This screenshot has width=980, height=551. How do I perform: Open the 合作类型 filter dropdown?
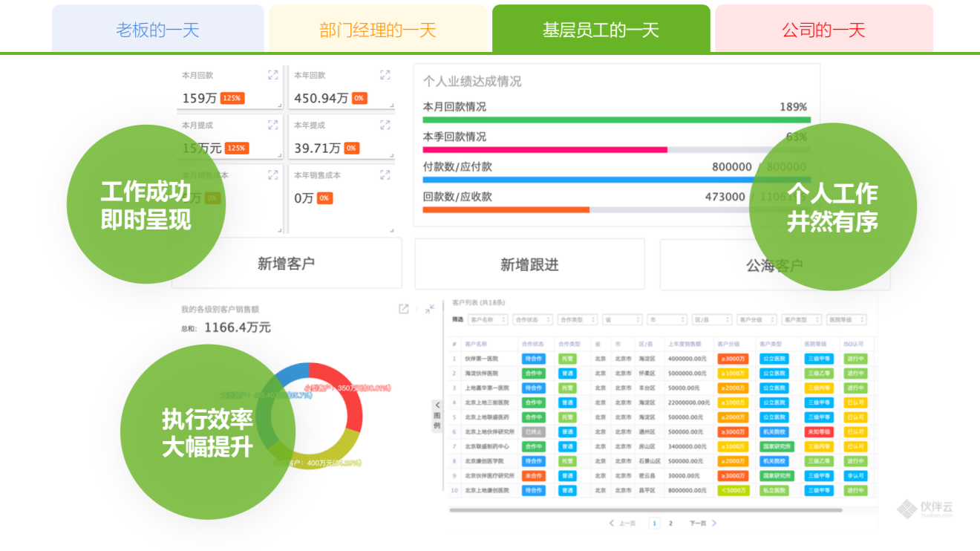pos(578,320)
